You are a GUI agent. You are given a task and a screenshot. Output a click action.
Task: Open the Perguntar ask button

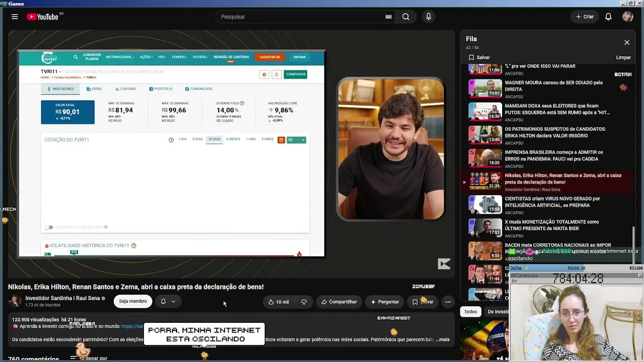tap(384, 302)
